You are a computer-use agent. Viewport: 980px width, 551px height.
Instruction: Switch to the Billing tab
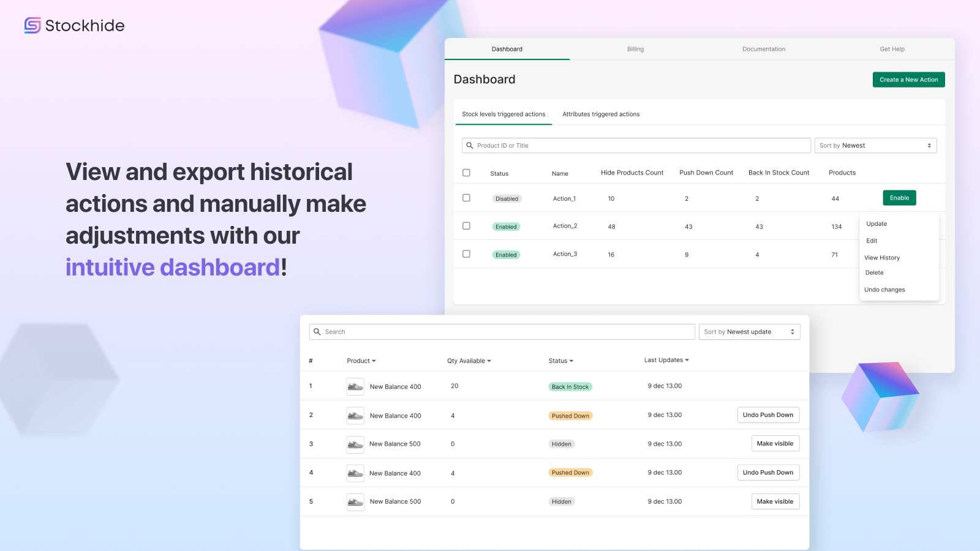click(635, 49)
